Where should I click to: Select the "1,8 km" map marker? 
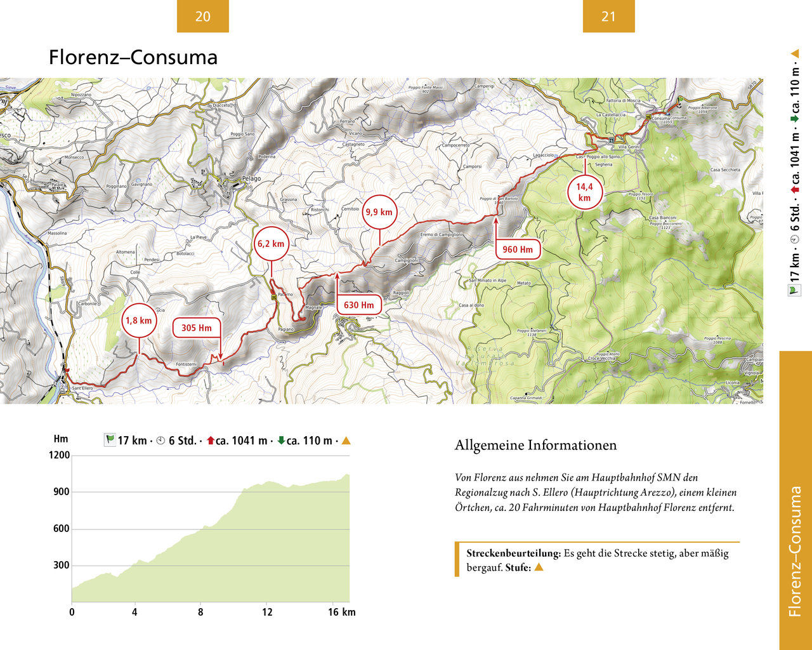pyautogui.click(x=139, y=321)
